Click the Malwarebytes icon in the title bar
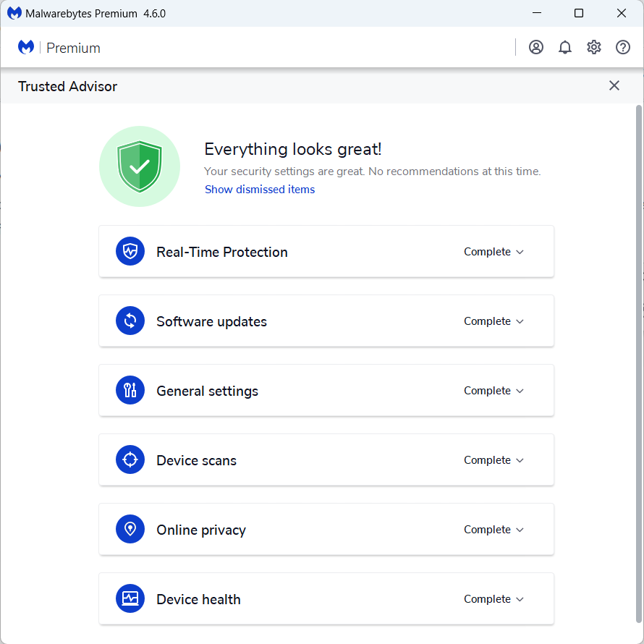The image size is (644, 644). click(14, 13)
